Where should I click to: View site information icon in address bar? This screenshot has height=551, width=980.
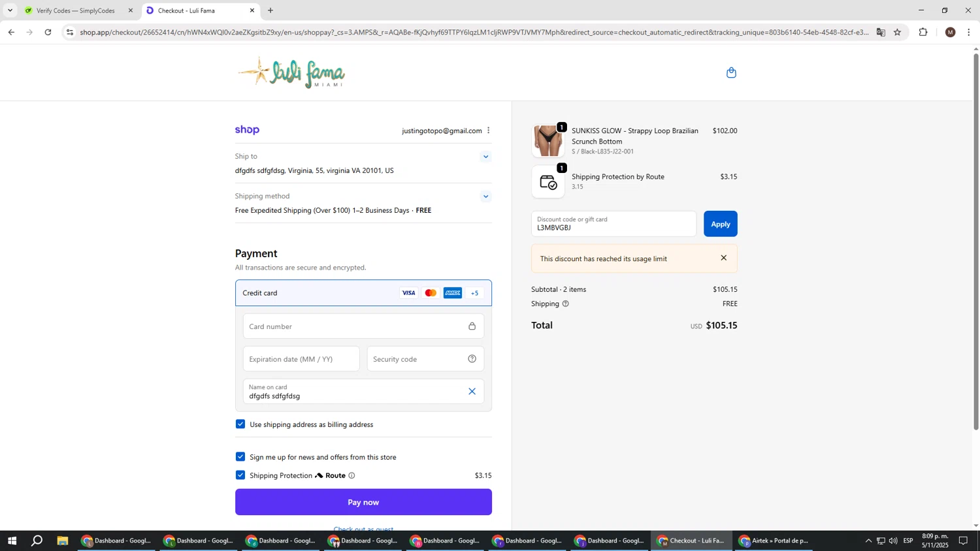click(x=70, y=32)
